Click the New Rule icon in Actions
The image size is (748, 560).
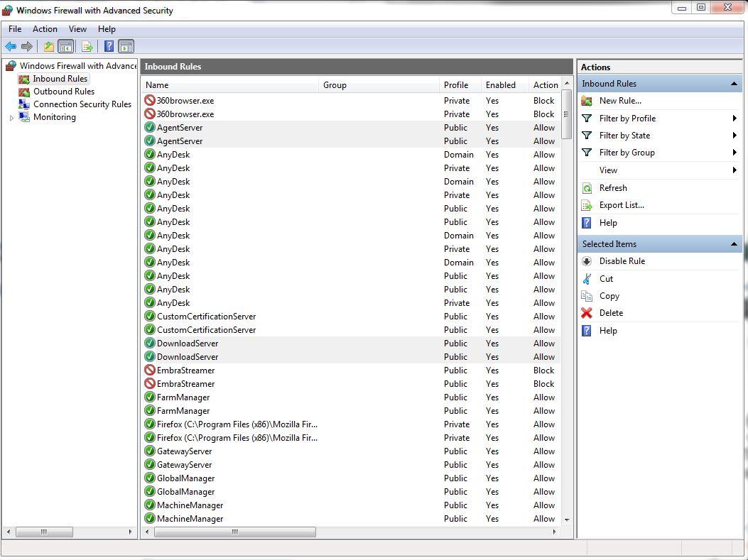pyautogui.click(x=587, y=101)
